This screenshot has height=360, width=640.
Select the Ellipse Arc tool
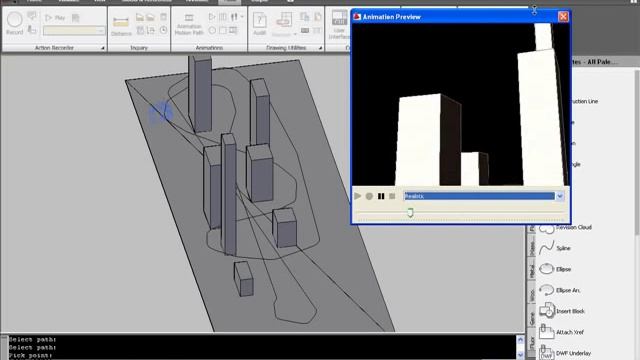(560, 290)
